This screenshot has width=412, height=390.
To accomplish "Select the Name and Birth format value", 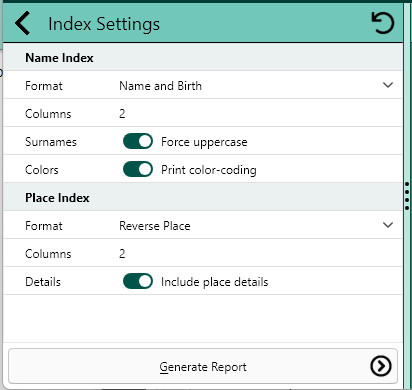I will click(160, 86).
